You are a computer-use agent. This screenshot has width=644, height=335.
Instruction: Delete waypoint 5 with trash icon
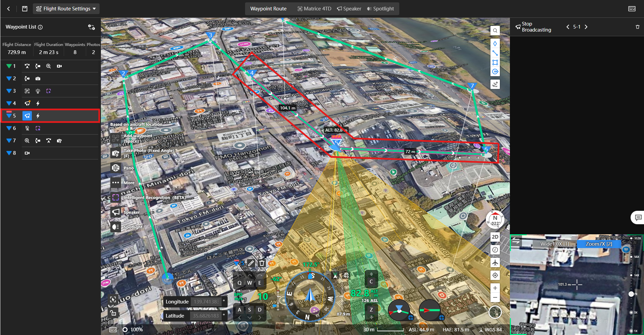click(x=262, y=263)
